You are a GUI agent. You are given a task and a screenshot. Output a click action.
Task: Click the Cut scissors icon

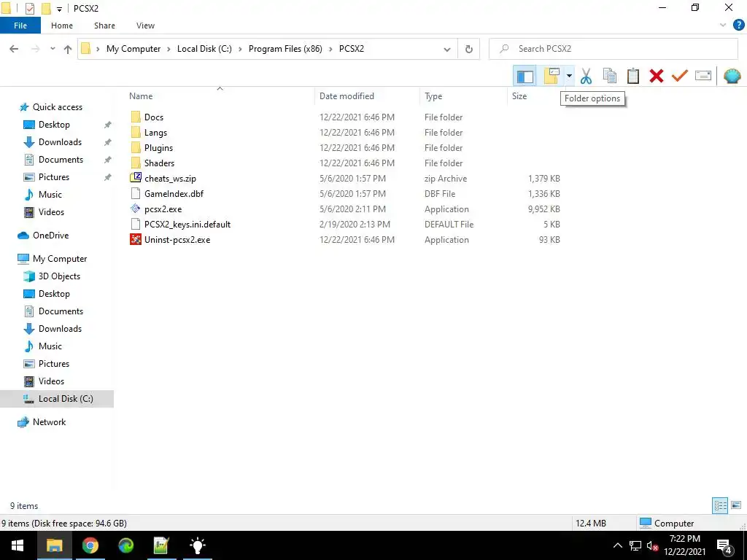tap(586, 76)
